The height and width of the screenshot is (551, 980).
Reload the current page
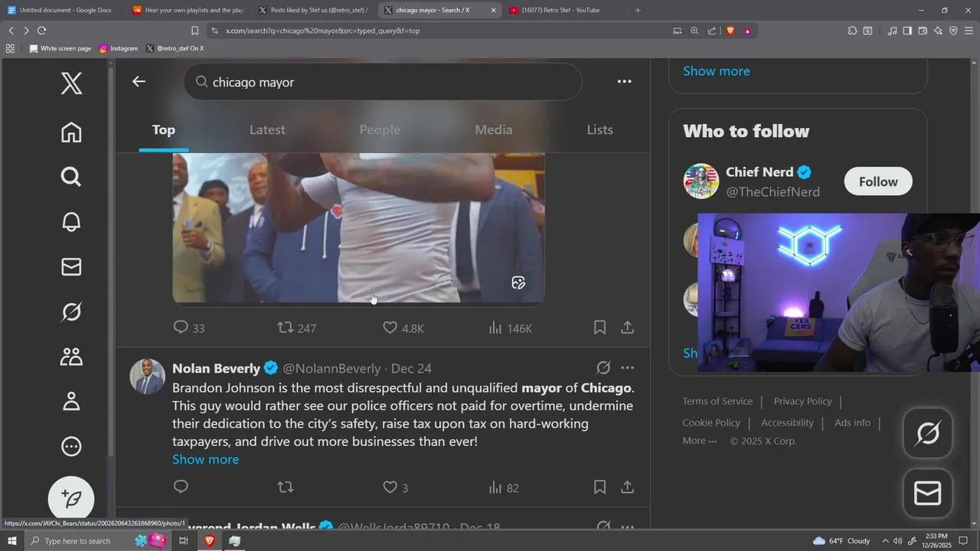point(41,31)
